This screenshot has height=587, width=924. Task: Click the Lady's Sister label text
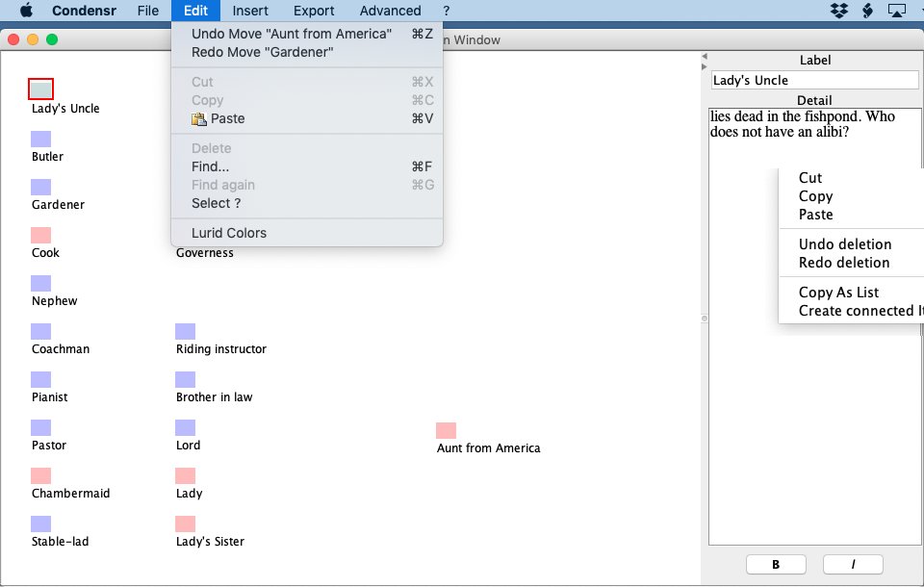click(x=210, y=542)
